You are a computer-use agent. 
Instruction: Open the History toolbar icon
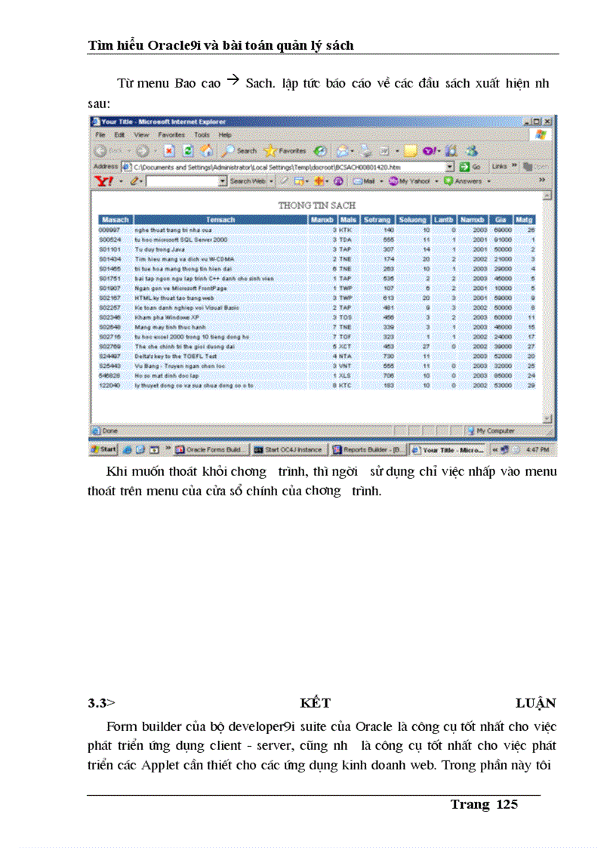point(320,151)
